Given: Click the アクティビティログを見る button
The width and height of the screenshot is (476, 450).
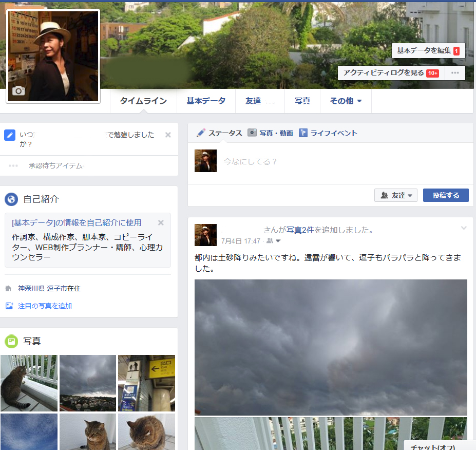Looking at the screenshot, I should (391, 73).
